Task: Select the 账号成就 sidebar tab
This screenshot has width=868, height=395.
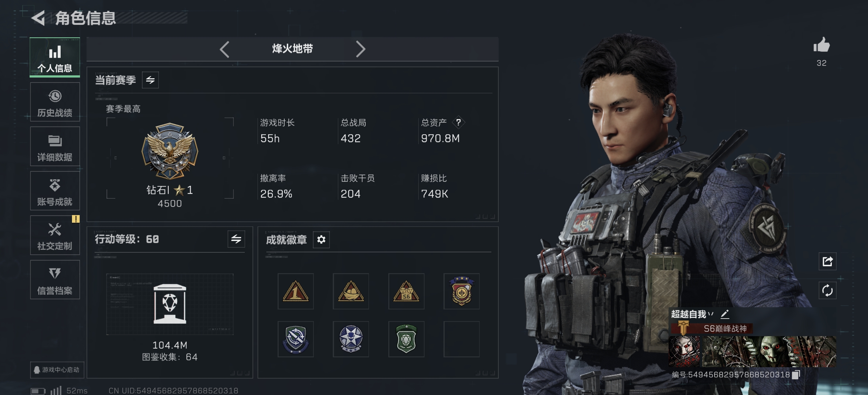Action: tap(55, 191)
